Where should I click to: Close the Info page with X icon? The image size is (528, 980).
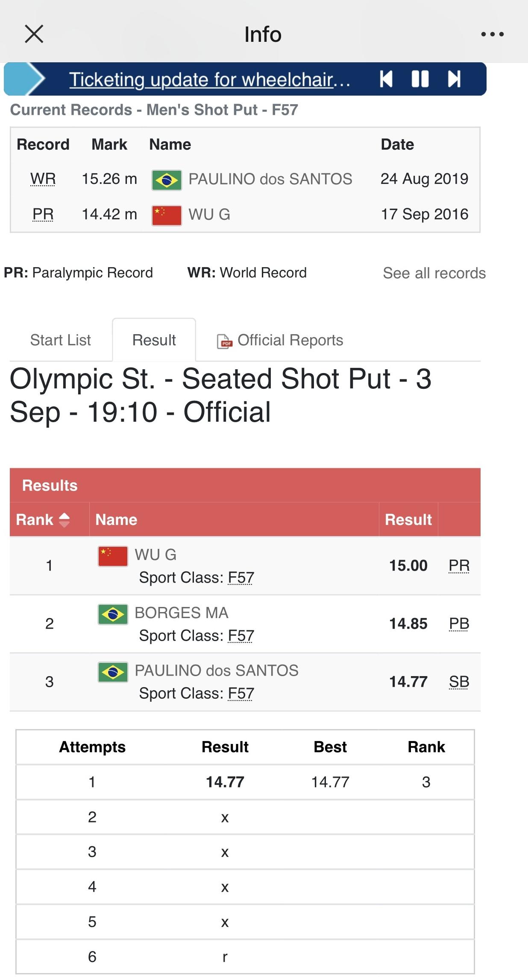[x=34, y=34]
